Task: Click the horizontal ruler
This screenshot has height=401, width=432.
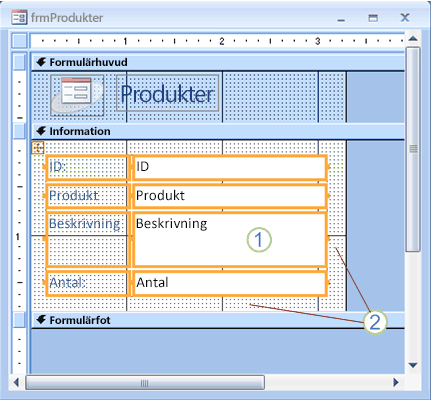Action: [x=217, y=41]
